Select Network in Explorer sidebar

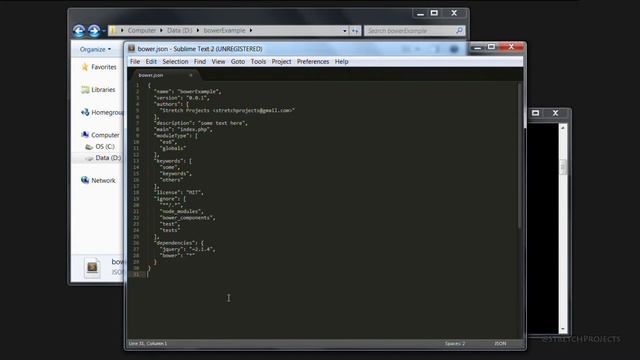pyautogui.click(x=103, y=180)
